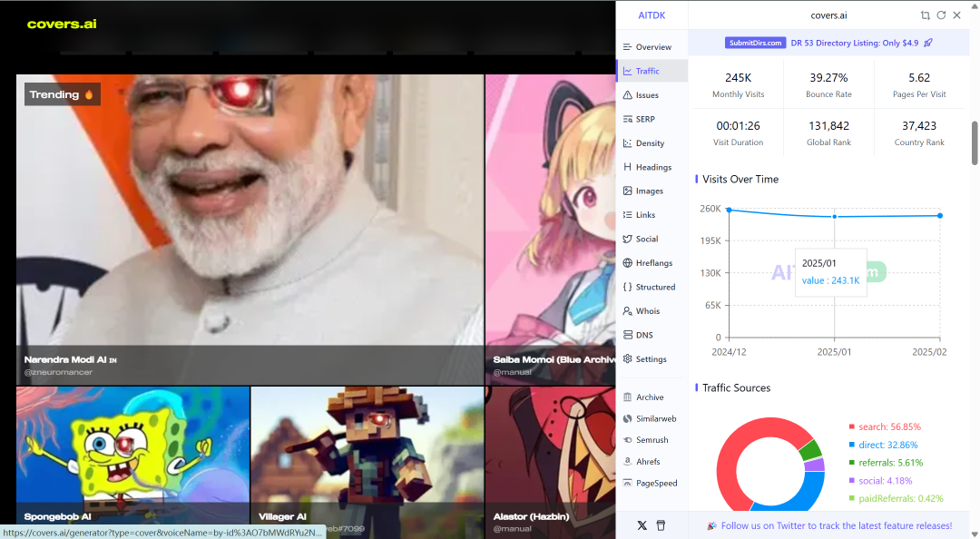
Task: Toggle the search legend item
Action: [x=885, y=427]
